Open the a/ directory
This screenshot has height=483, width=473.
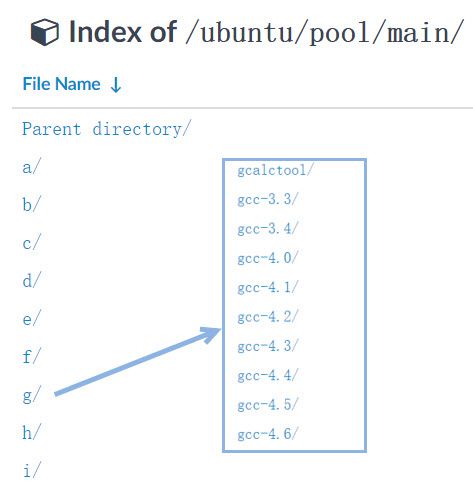click(32, 166)
